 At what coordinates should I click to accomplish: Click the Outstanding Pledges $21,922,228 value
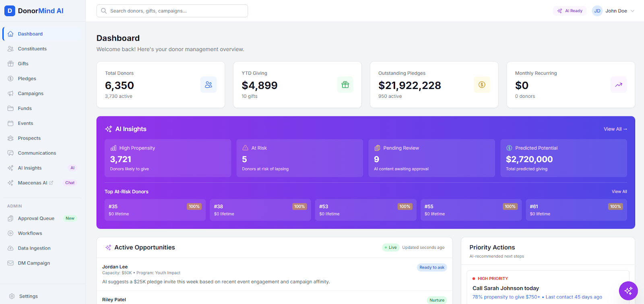click(x=410, y=85)
